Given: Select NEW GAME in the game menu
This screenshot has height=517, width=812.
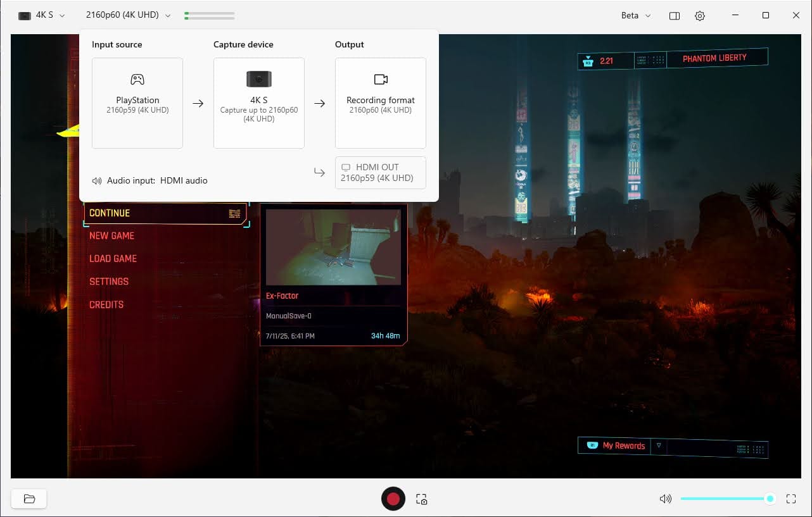Looking at the screenshot, I should [x=112, y=235].
